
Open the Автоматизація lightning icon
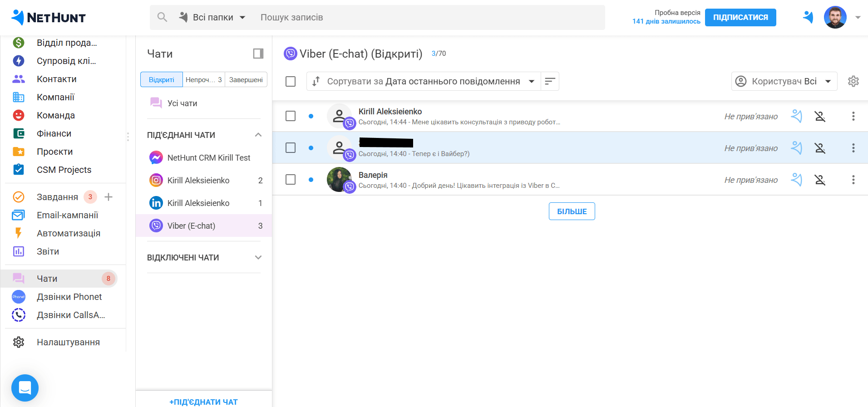(19, 233)
